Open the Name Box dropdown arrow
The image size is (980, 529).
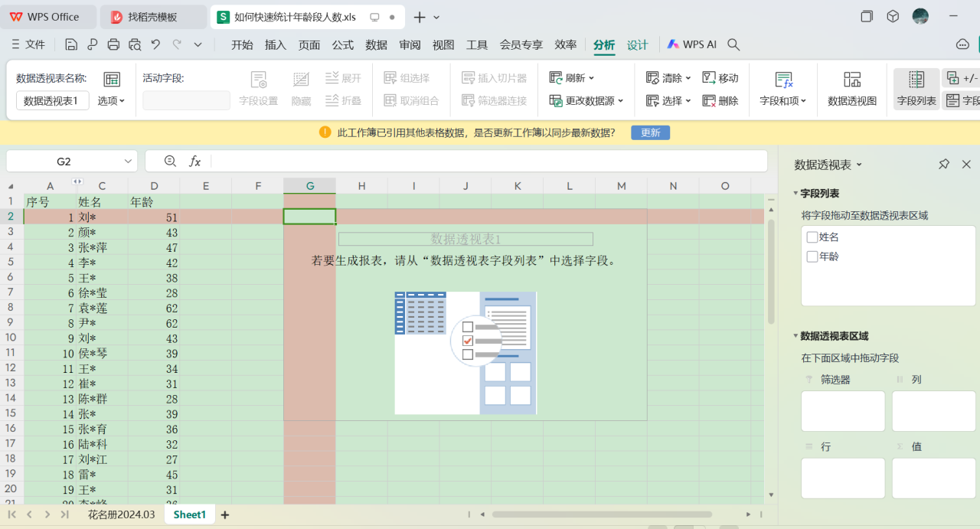click(x=129, y=162)
